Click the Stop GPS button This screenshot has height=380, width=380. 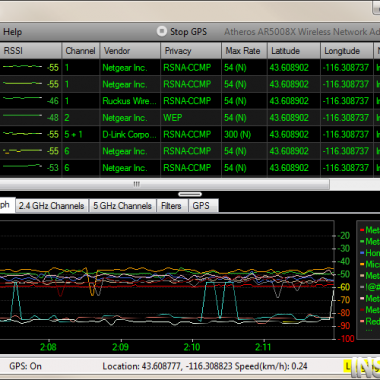coord(182,32)
